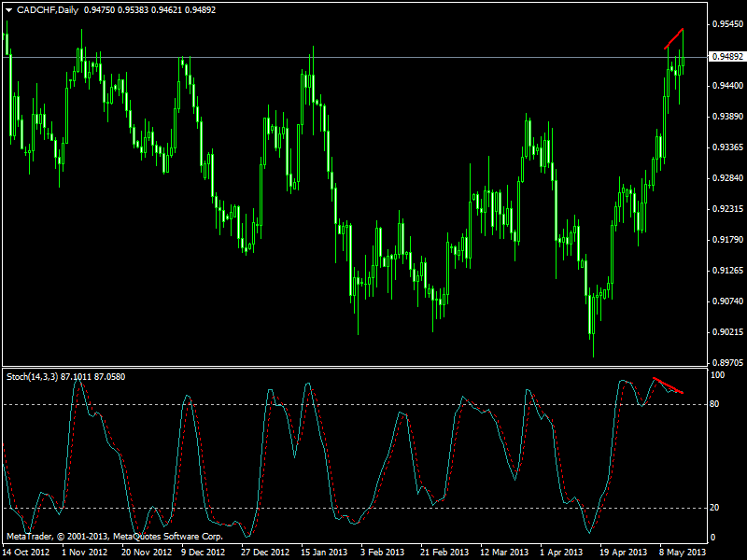Click the 0.95450 price scale label

(727, 24)
